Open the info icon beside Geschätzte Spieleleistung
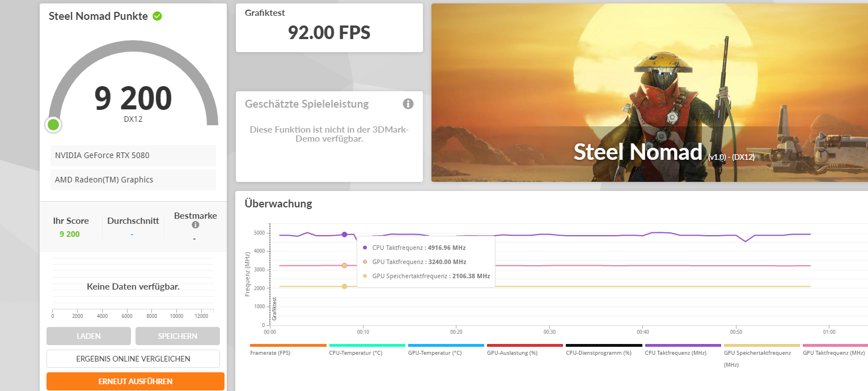868x391 pixels. click(x=408, y=104)
